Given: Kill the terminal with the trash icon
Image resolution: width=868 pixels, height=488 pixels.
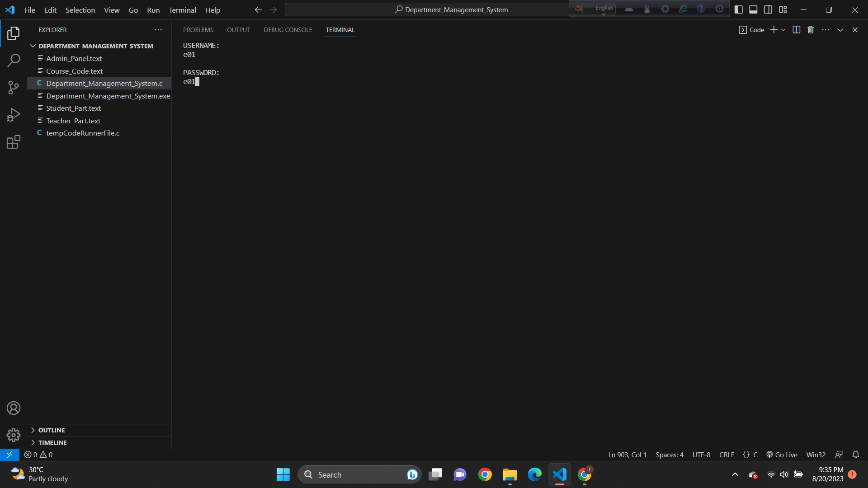Looking at the screenshot, I should coord(810,29).
